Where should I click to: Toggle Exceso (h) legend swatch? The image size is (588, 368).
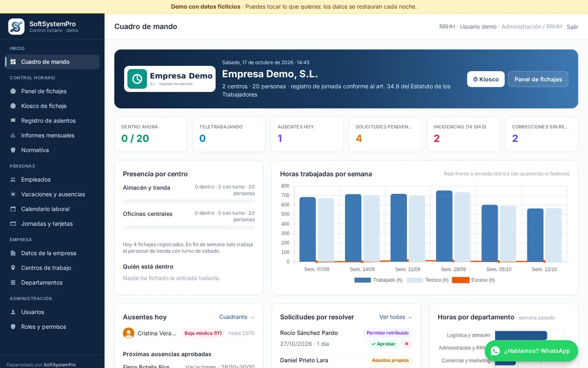tap(461, 280)
